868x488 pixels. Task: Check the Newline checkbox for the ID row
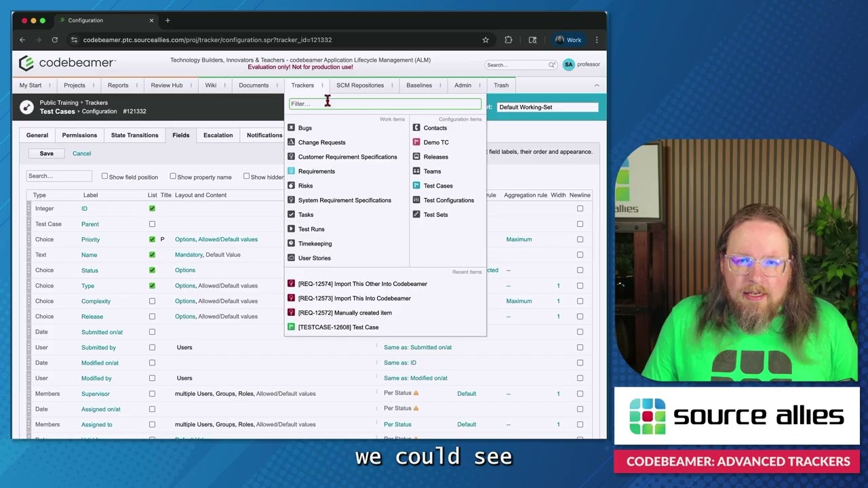580,209
